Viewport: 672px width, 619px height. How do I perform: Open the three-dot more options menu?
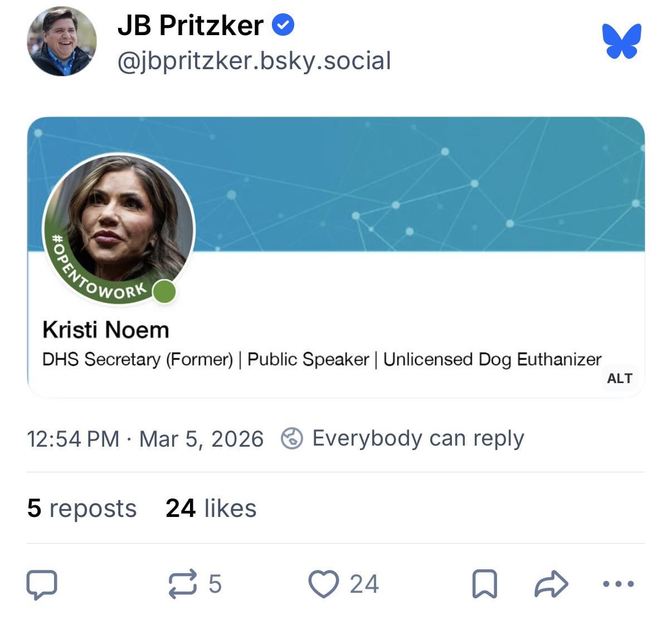(619, 584)
